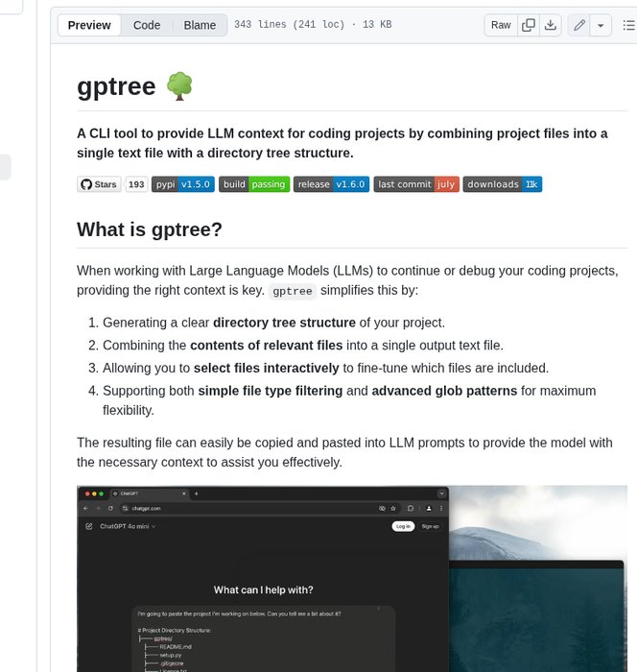Image resolution: width=637 pixels, height=672 pixels.
Task: Switch to the Code tab
Action: click(x=147, y=25)
